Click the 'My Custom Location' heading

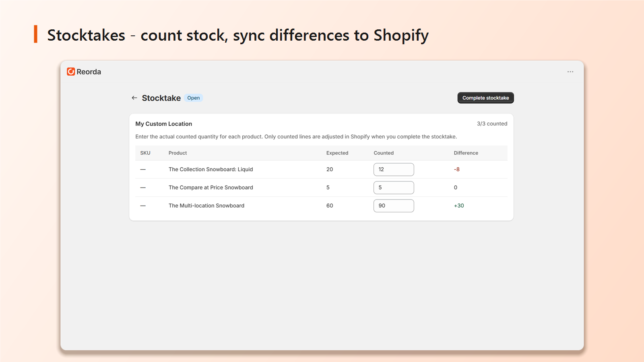click(164, 124)
